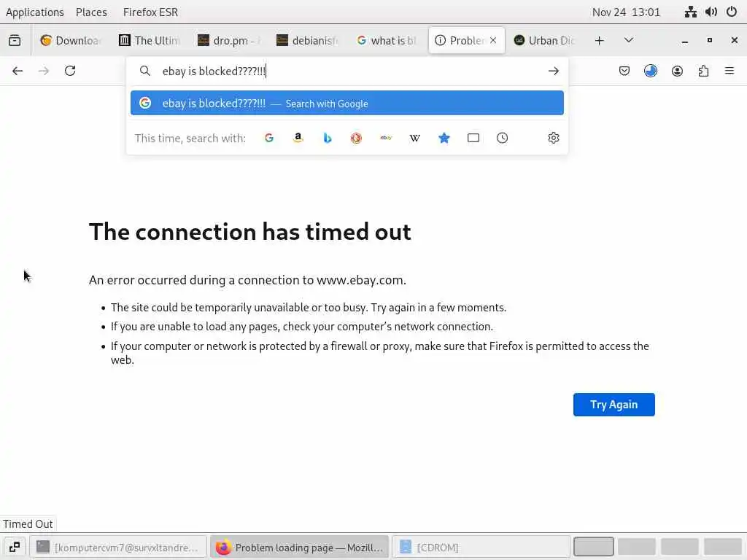Open a new tab with plus button
The height and width of the screenshot is (560, 747).
coord(600,41)
